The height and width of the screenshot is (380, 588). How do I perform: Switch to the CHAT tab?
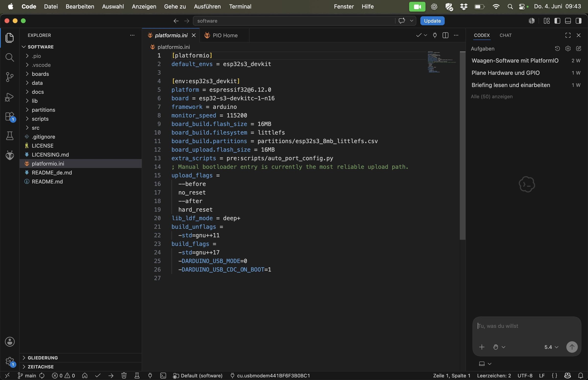tap(505, 35)
